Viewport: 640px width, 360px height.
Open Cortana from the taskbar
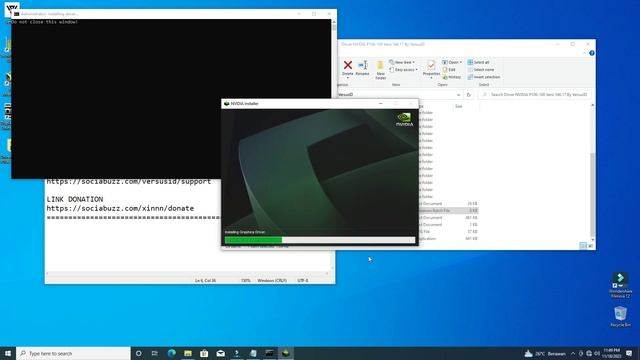138,353
